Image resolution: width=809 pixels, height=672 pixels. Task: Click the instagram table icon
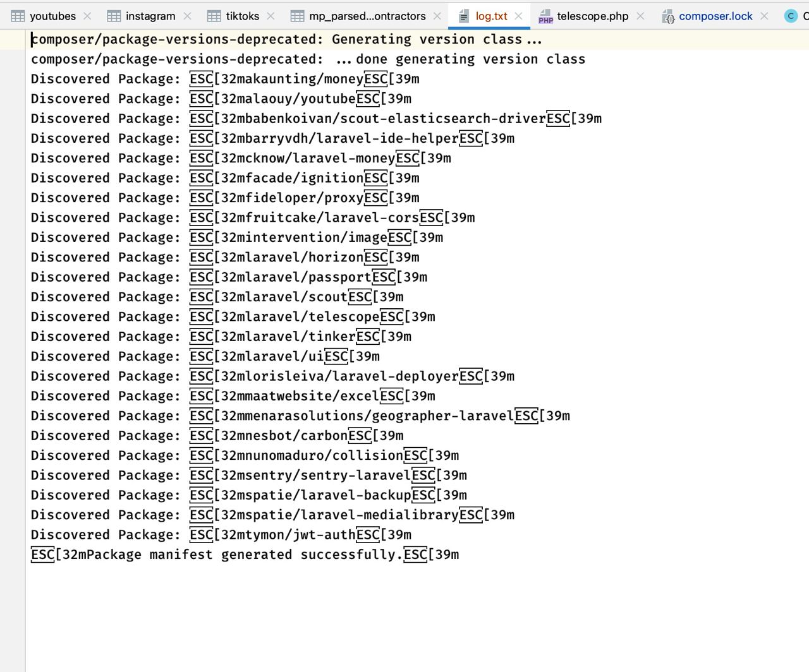point(114,16)
